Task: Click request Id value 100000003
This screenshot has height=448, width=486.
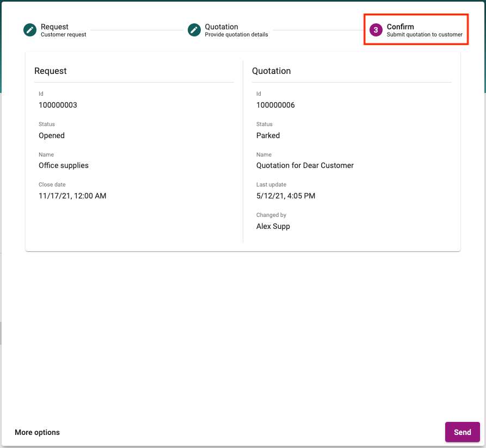Action: point(58,105)
